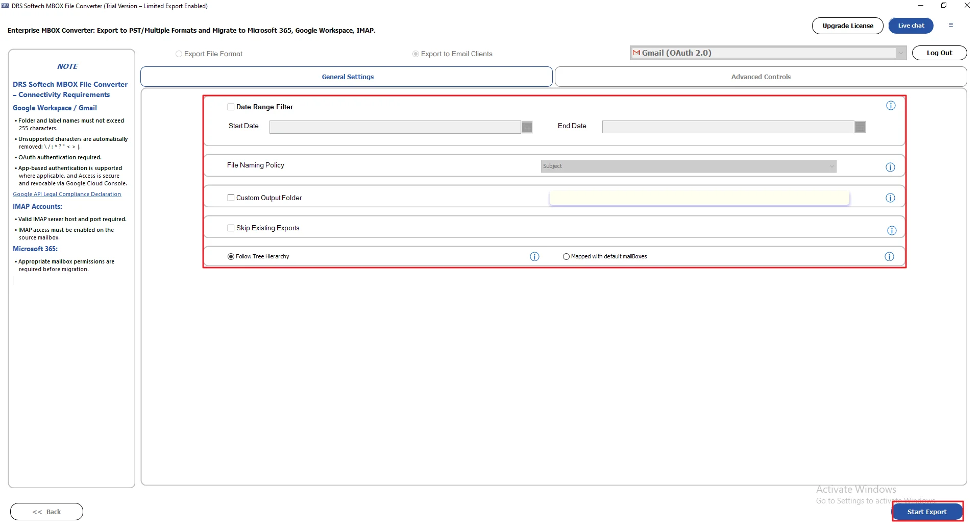Click info icon for Mapped with default mailBoxes
The image size is (980, 531).
pyautogui.click(x=889, y=257)
